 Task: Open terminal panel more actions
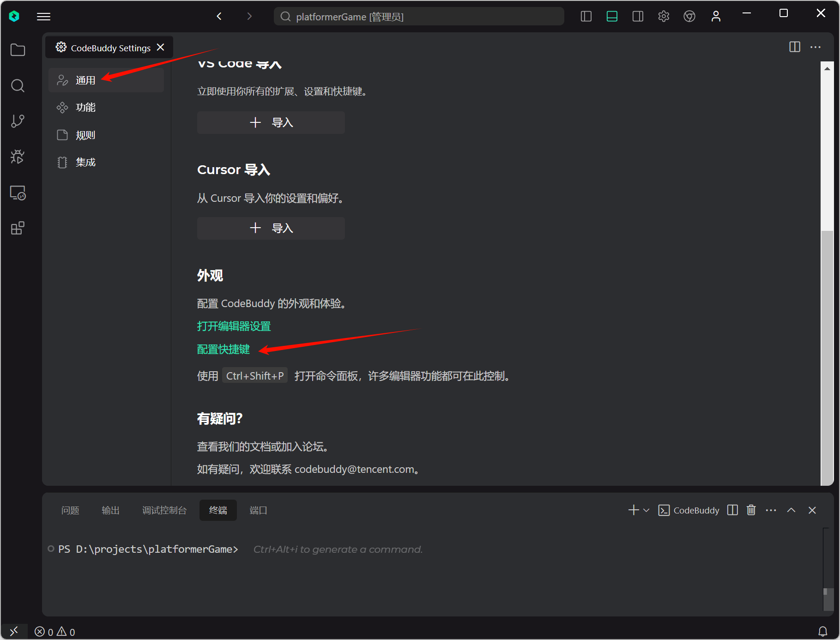tap(771, 510)
